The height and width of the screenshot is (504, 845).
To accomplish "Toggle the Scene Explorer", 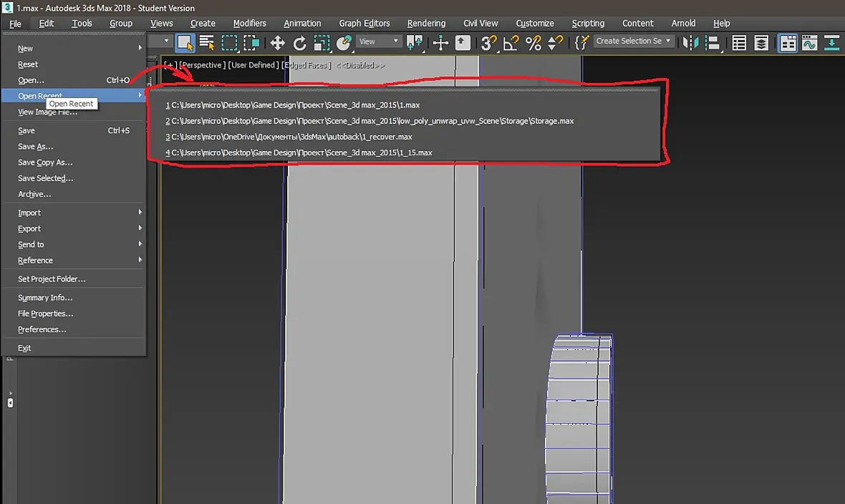I will [x=739, y=42].
